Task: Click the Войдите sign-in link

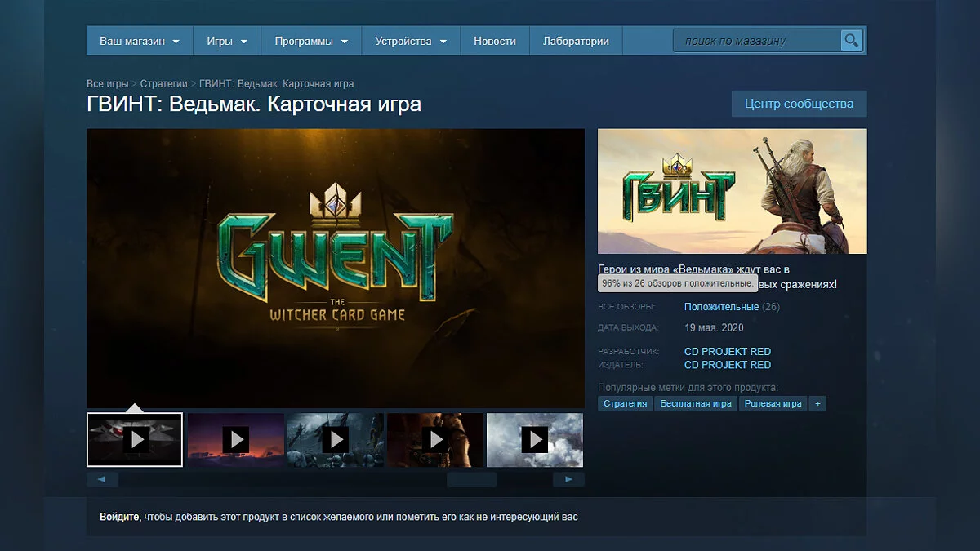Action: [119, 517]
